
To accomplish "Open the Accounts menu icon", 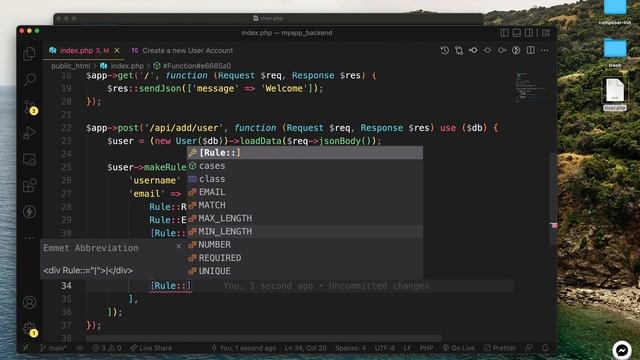I will (x=29, y=302).
